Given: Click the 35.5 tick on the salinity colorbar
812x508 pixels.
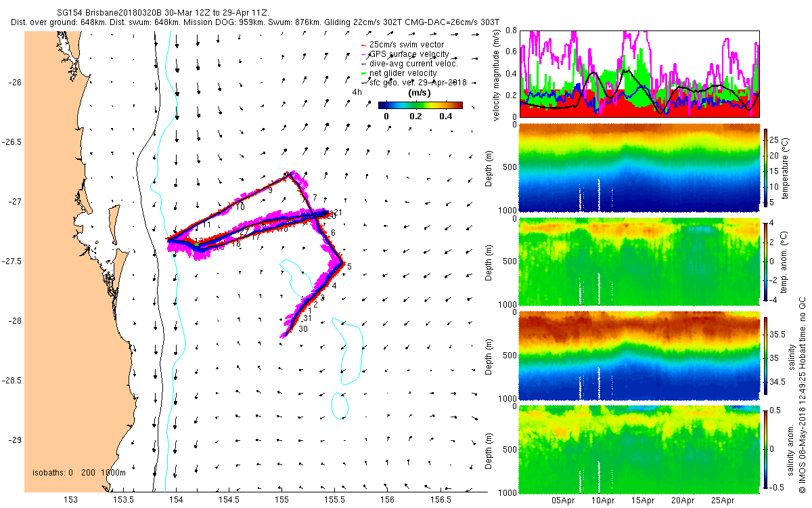Looking at the screenshot, I should pyautogui.click(x=777, y=335).
